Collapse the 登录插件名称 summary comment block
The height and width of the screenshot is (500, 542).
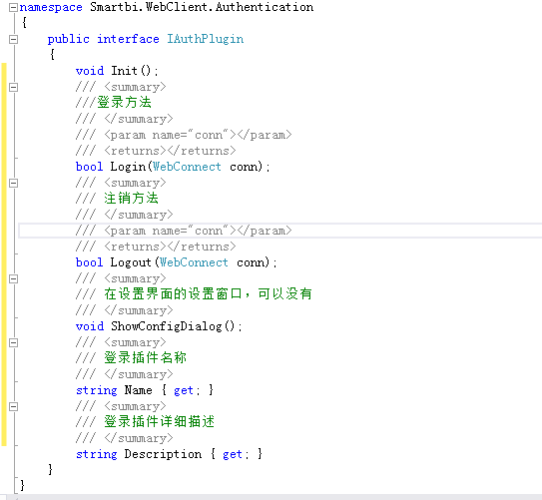(x=13, y=343)
